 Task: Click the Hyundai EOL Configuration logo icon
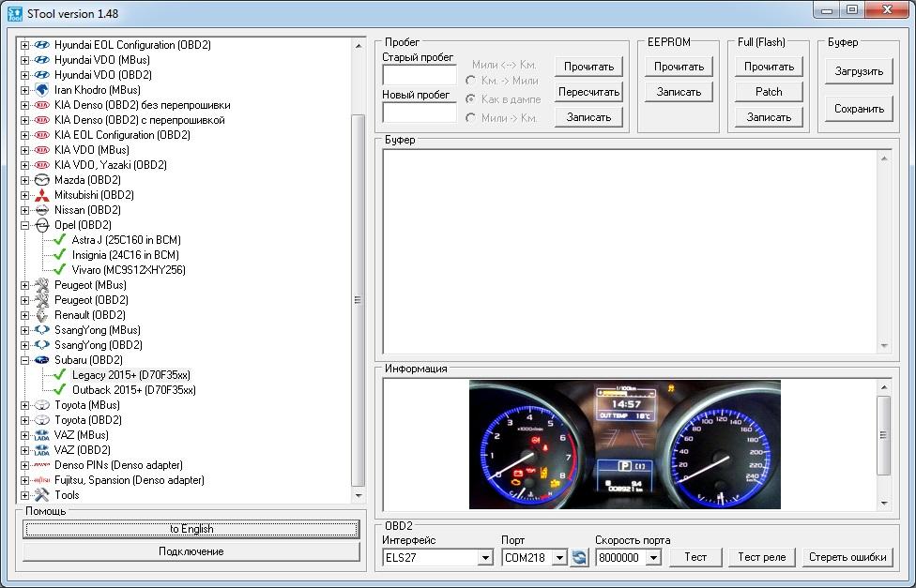(41, 45)
